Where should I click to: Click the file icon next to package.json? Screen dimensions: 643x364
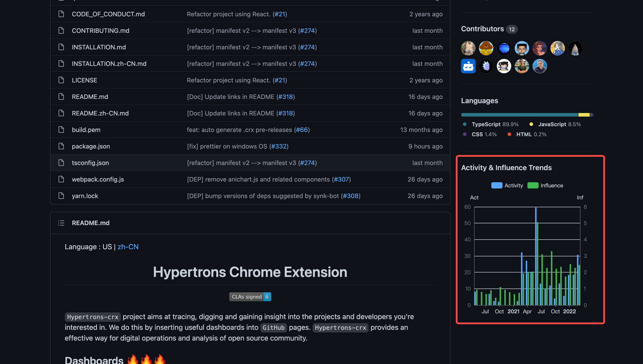coord(61,146)
